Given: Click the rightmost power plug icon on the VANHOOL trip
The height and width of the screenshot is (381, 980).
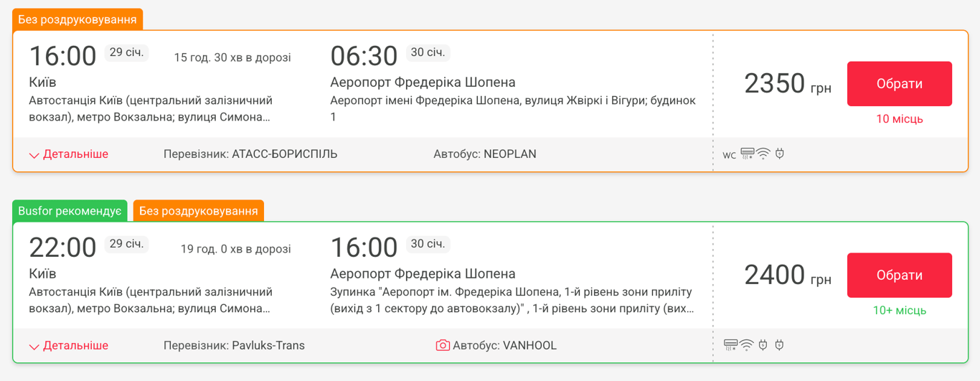Looking at the screenshot, I should point(780,345).
